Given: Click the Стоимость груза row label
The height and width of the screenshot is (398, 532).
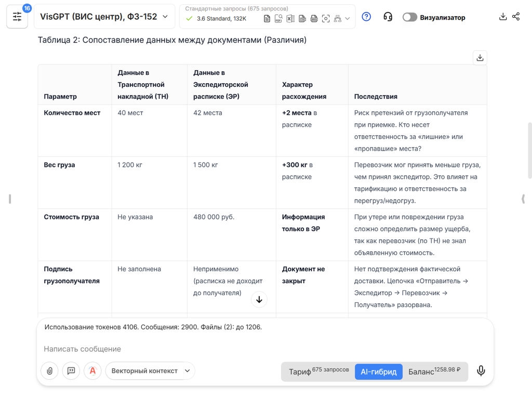Looking at the screenshot, I should tap(71, 217).
